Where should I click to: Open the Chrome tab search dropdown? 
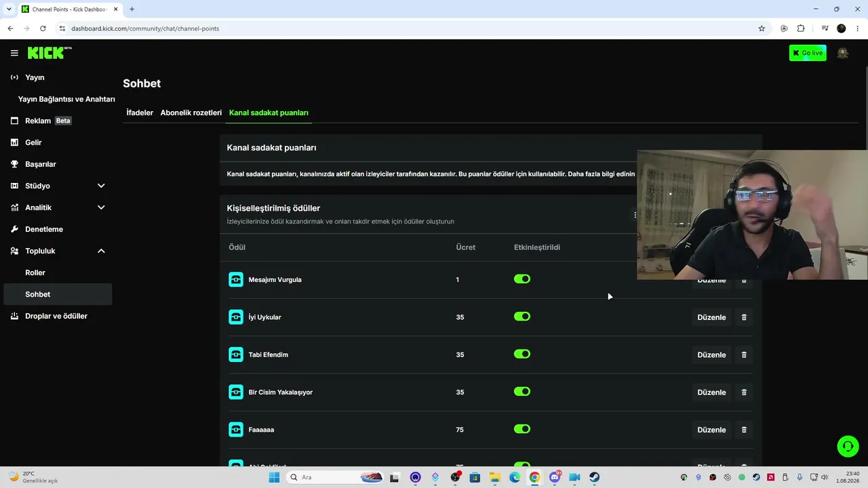9,9
